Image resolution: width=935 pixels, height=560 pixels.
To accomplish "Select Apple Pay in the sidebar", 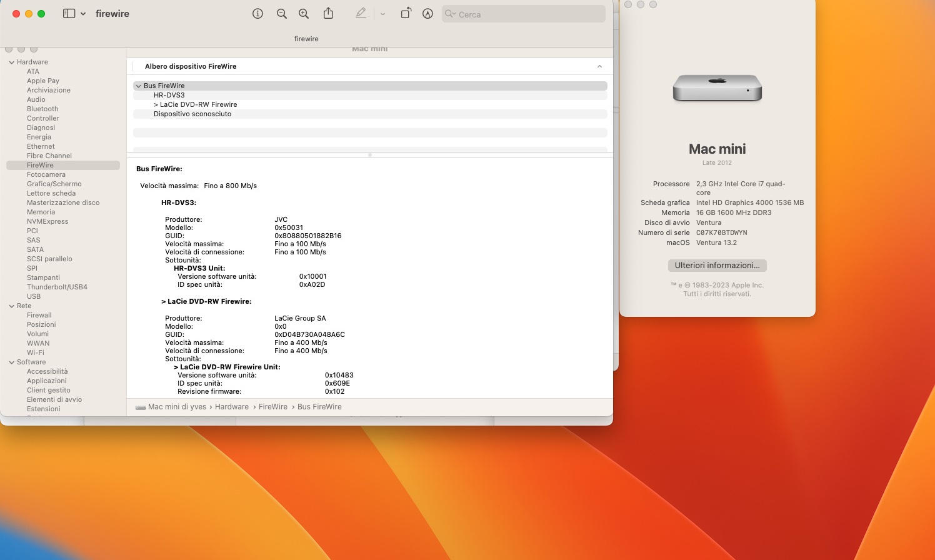I will [x=43, y=81].
